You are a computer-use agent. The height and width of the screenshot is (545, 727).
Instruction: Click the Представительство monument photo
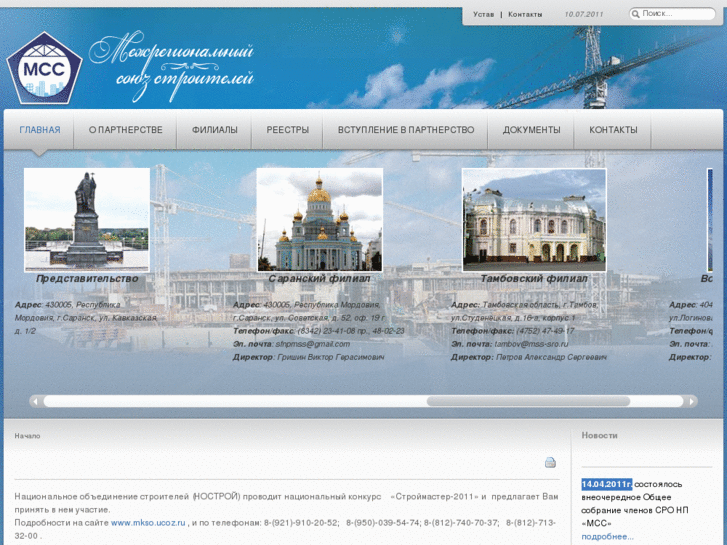coord(87,220)
